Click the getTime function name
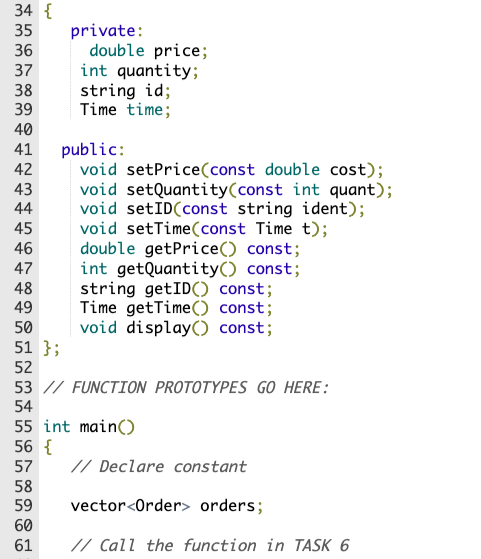This screenshot has width=481, height=559. (x=159, y=308)
